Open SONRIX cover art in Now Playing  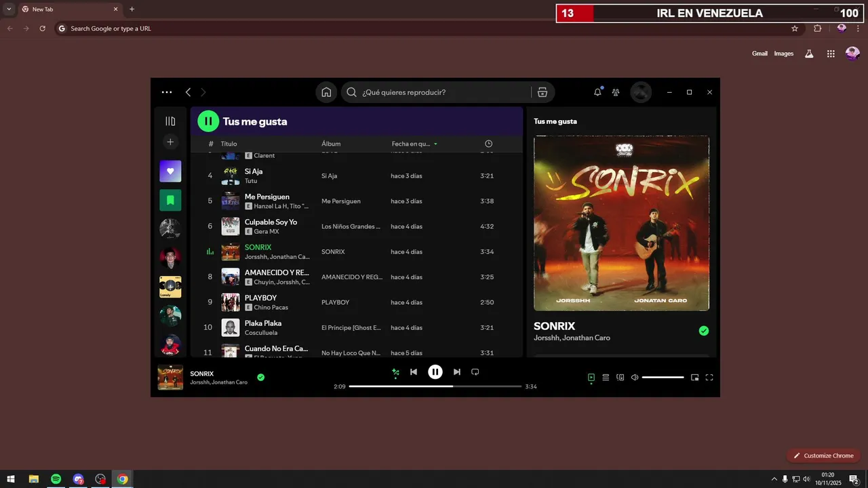[x=621, y=223]
